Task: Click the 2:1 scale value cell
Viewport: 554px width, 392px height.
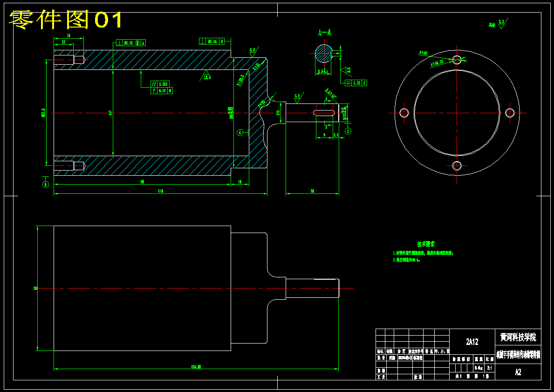Action: (490, 368)
